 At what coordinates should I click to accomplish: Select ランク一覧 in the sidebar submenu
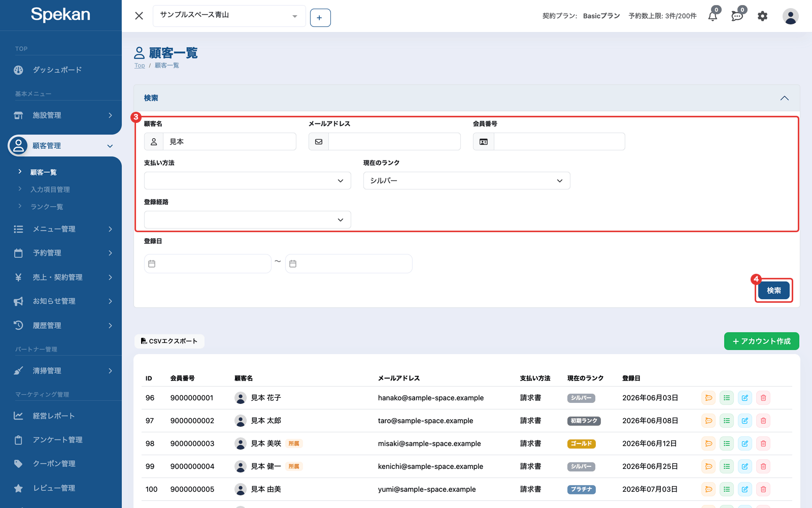click(x=47, y=207)
